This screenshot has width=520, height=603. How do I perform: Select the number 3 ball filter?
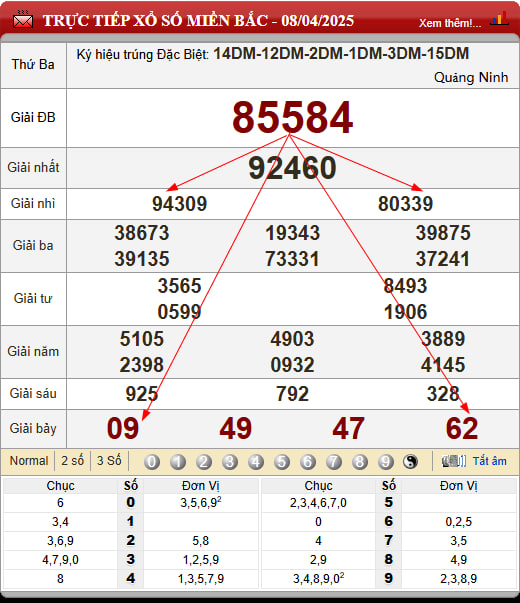pyautogui.click(x=230, y=462)
